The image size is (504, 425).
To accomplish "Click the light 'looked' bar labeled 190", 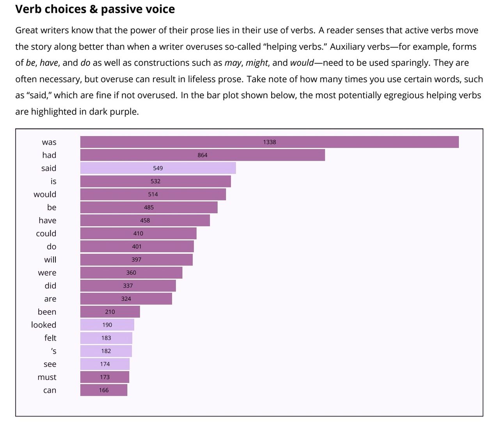I will click(x=107, y=325).
